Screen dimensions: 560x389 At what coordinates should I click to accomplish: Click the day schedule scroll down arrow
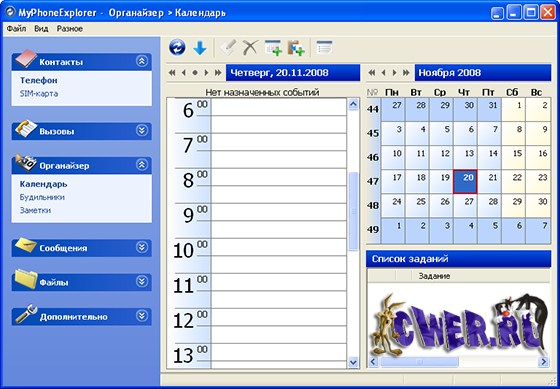pos(353,362)
